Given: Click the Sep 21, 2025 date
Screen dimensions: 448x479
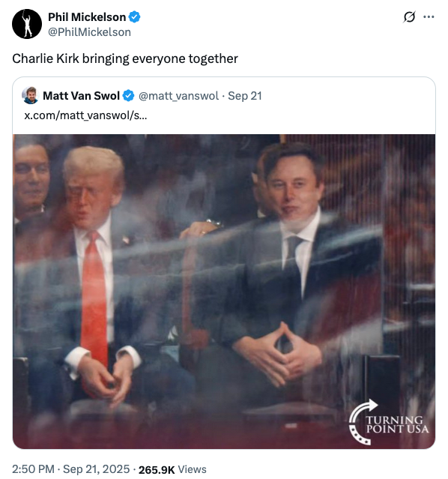Looking at the screenshot, I should pos(96,469).
